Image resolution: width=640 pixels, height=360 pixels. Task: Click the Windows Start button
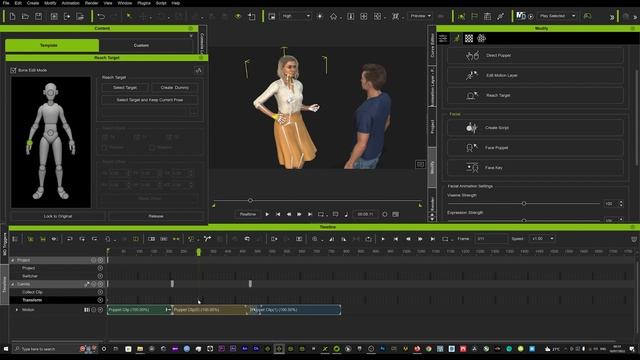6,349
